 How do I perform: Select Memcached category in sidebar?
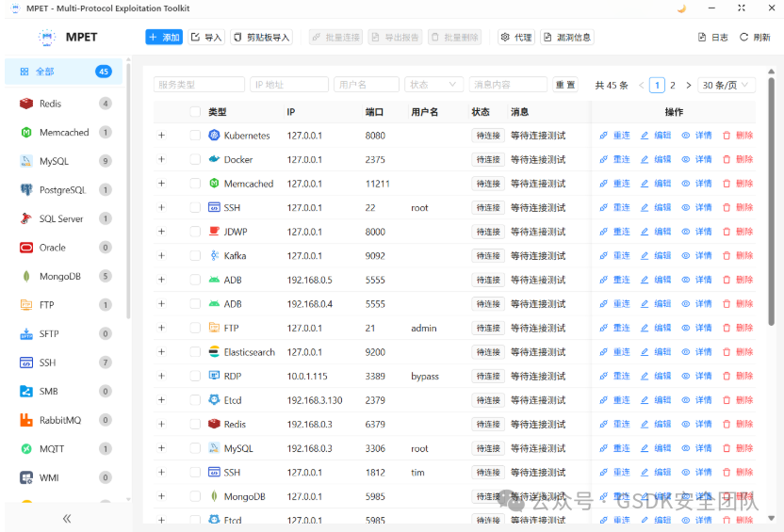(x=63, y=133)
